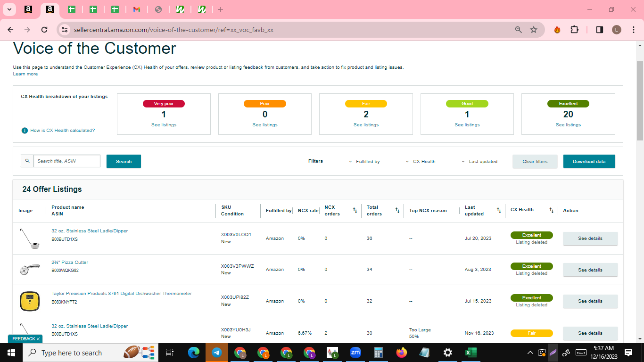See details for Taylor Dishwasher Thermometer row
Screen dimensions: 644x362
pyautogui.click(x=590, y=301)
